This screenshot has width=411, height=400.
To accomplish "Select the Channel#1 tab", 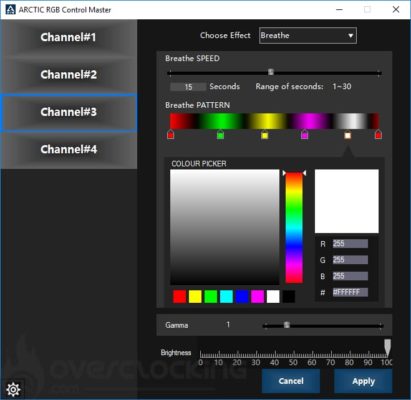I will click(x=68, y=37).
